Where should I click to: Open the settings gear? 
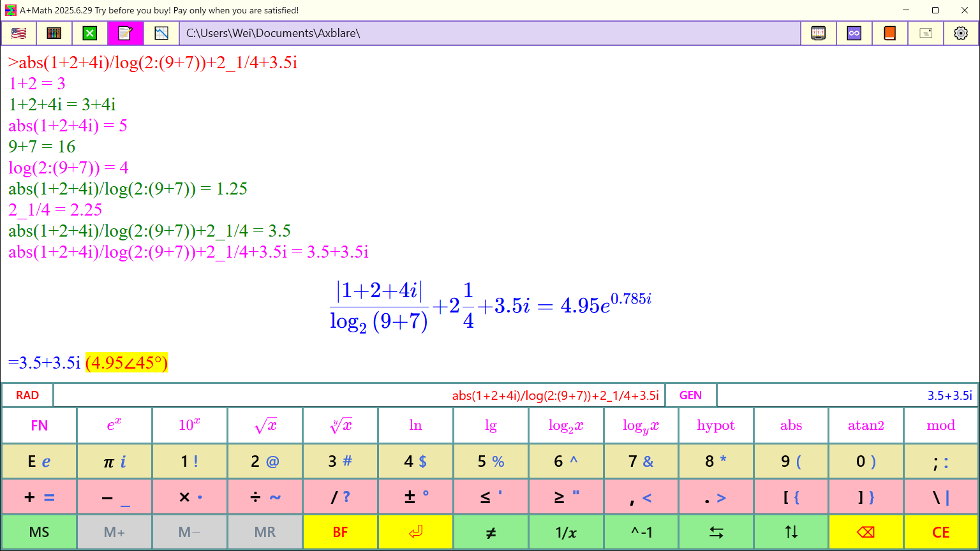(961, 33)
